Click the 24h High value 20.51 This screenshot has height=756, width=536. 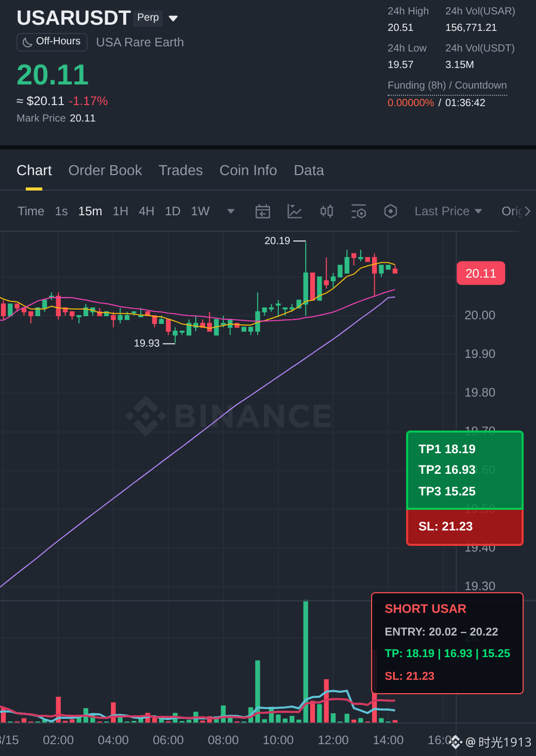pyautogui.click(x=400, y=28)
